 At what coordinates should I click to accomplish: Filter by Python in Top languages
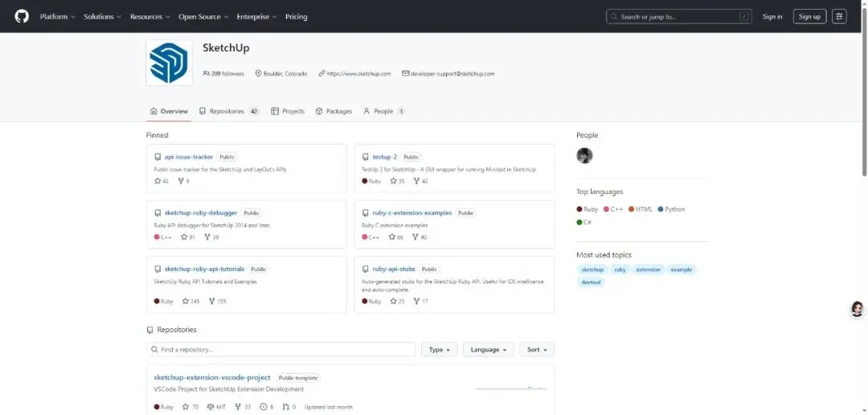pyautogui.click(x=671, y=209)
